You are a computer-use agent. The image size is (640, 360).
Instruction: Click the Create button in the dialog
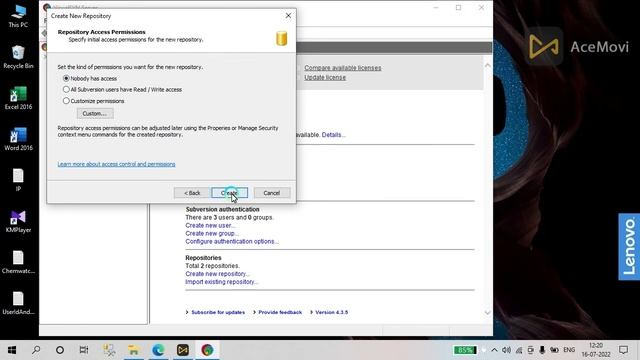[229, 193]
